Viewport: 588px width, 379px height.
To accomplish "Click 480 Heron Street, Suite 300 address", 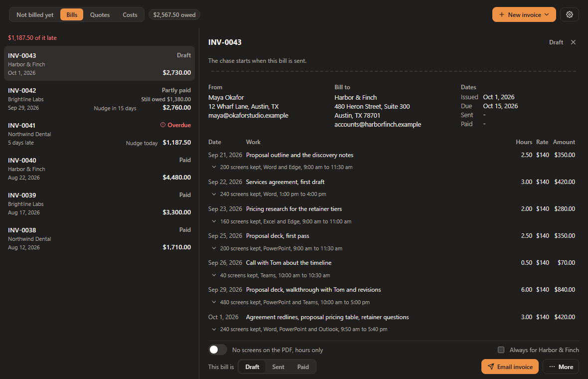I will 372,106.
